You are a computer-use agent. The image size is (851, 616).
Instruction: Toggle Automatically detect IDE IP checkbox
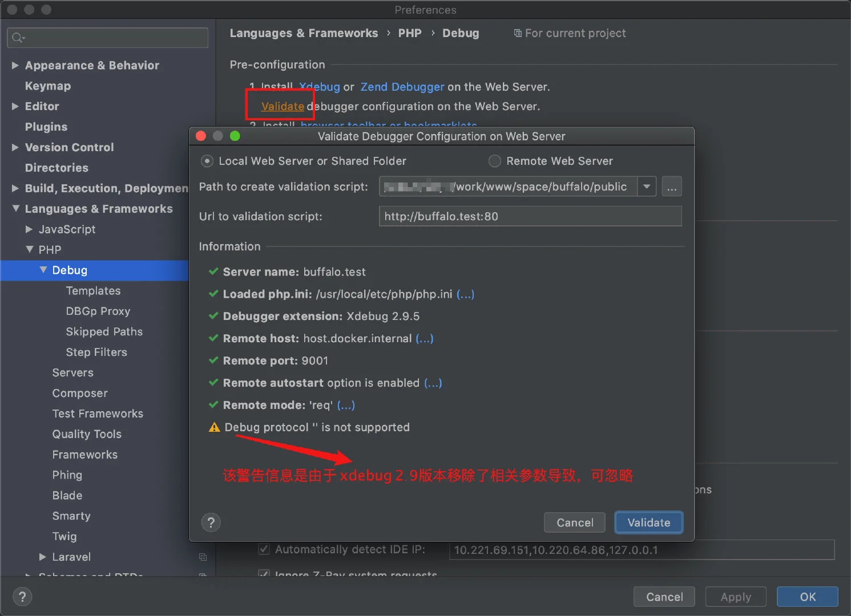pos(264,549)
